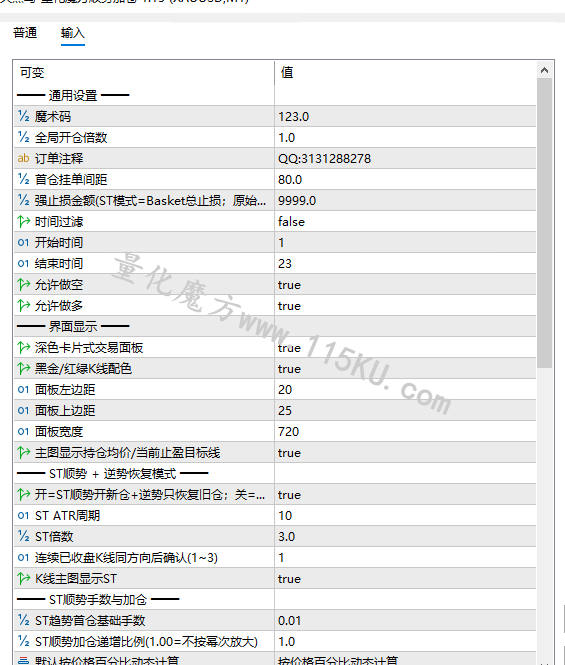Viewport: 565px width, 665px height.
Task: Click the double-type icon beside 魔术码
Action: coord(23,116)
